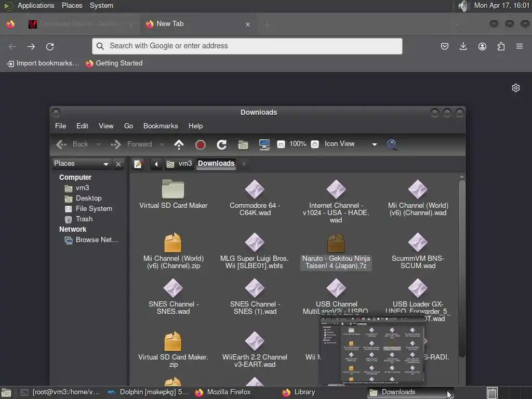Select USB Channel MultiLangV2i wad file
532x399 pixels.
click(336, 295)
